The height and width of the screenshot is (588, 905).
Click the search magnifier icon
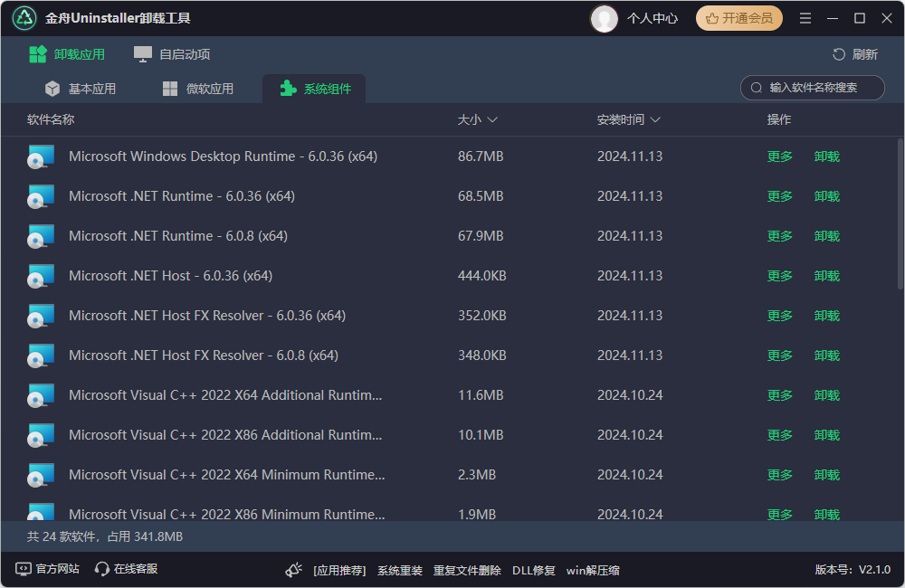[x=757, y=88]
